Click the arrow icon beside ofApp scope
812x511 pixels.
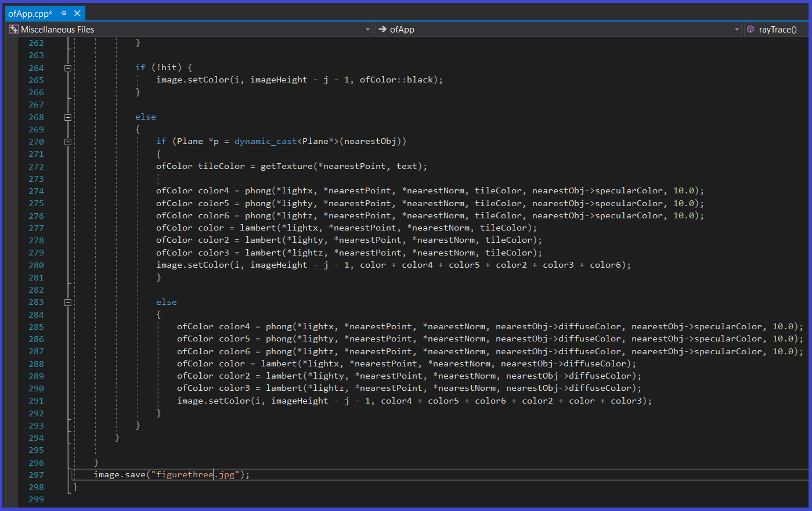(x=382, y=29)
